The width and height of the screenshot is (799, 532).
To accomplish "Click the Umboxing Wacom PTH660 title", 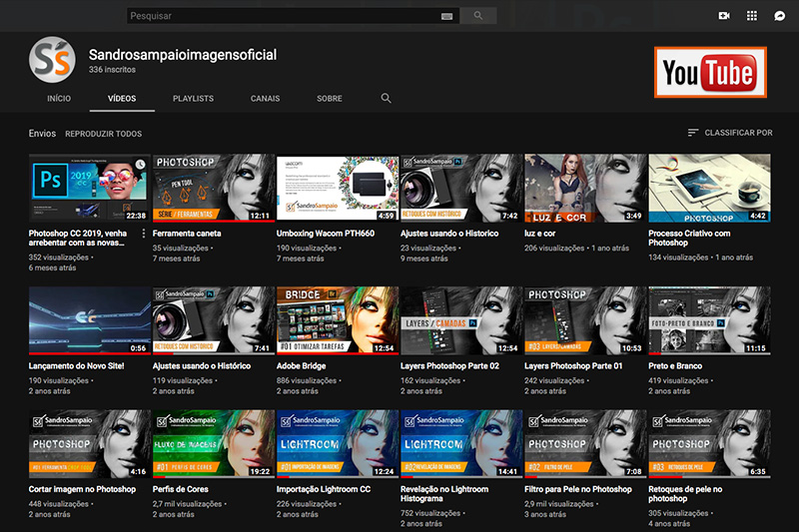I will (326, 234).
